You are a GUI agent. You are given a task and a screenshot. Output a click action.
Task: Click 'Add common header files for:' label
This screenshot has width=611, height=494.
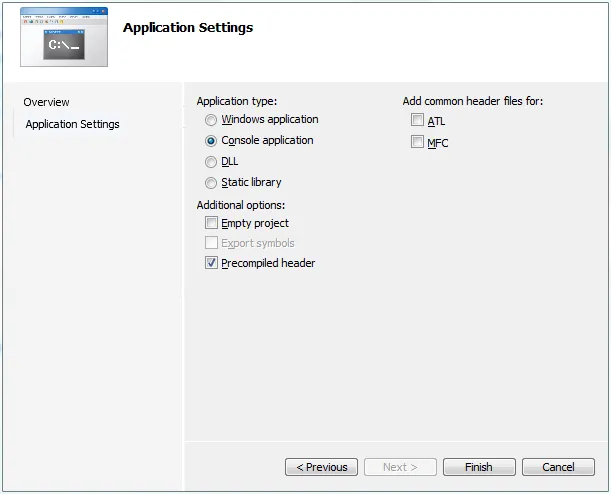[473, 101]
